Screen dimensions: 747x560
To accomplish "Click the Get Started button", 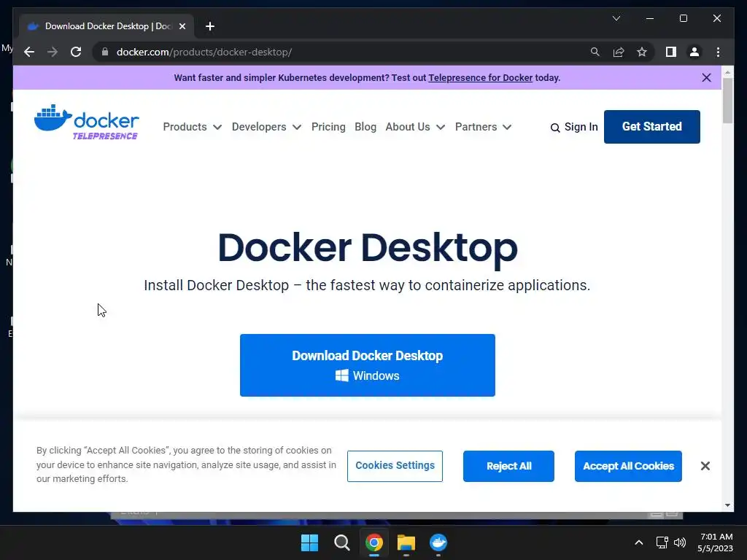I will click(651, 127).
